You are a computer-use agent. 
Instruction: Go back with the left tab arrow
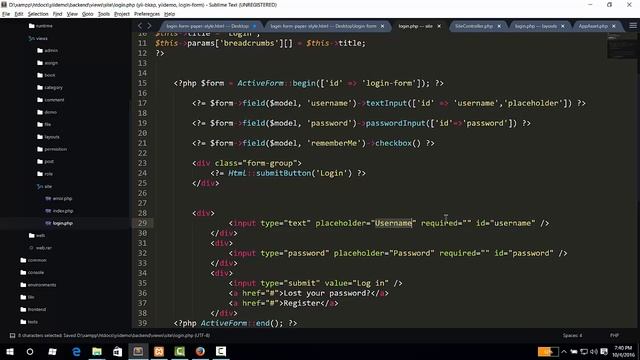tap(140, 26)
